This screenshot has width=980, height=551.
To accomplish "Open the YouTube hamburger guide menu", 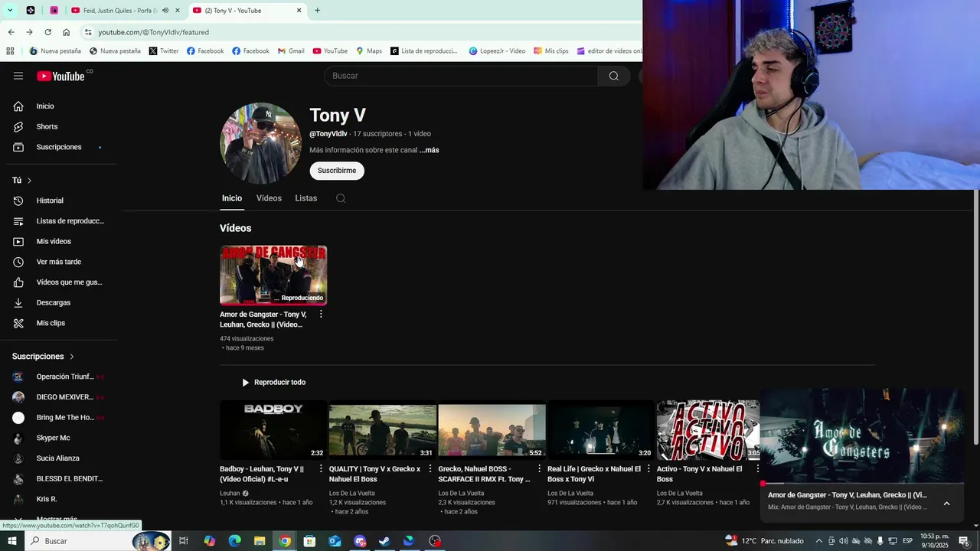I will [x=18, y=76].
